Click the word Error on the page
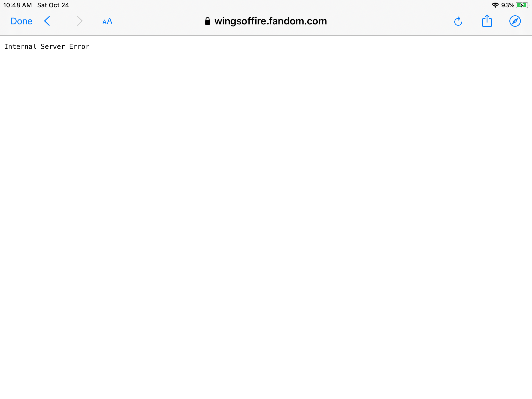 click(x=79, y=46)
